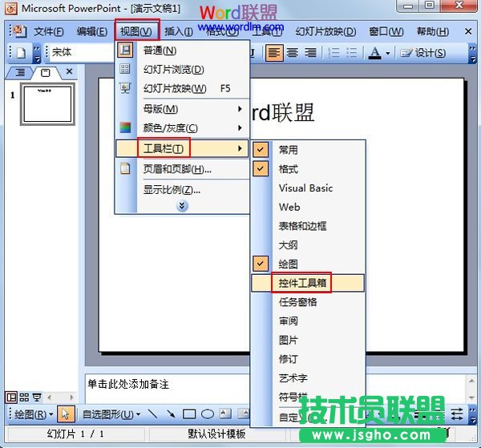
Task: Select the slide 1 thumbnail
Action: pos(47,104)
